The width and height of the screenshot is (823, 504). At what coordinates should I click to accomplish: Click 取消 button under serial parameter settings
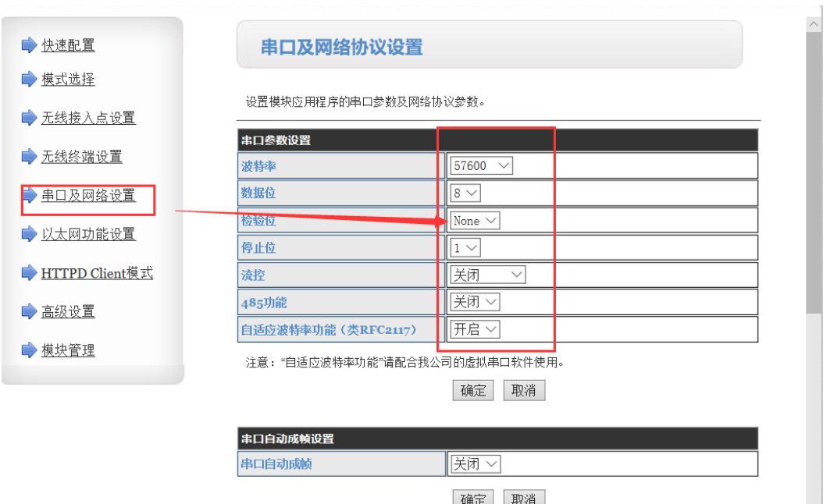pyautogui.click(x=523, y=391)
